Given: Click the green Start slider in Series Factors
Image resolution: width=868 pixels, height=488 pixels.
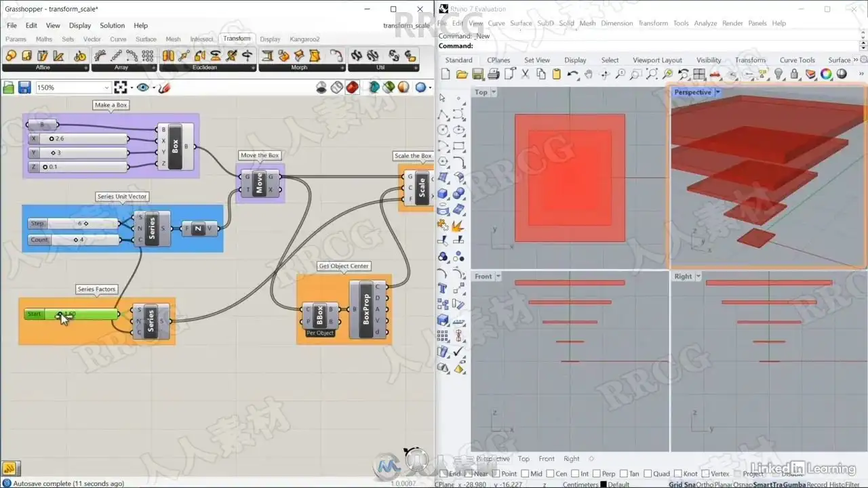Looking at the screenshot, I should [72, 314].
